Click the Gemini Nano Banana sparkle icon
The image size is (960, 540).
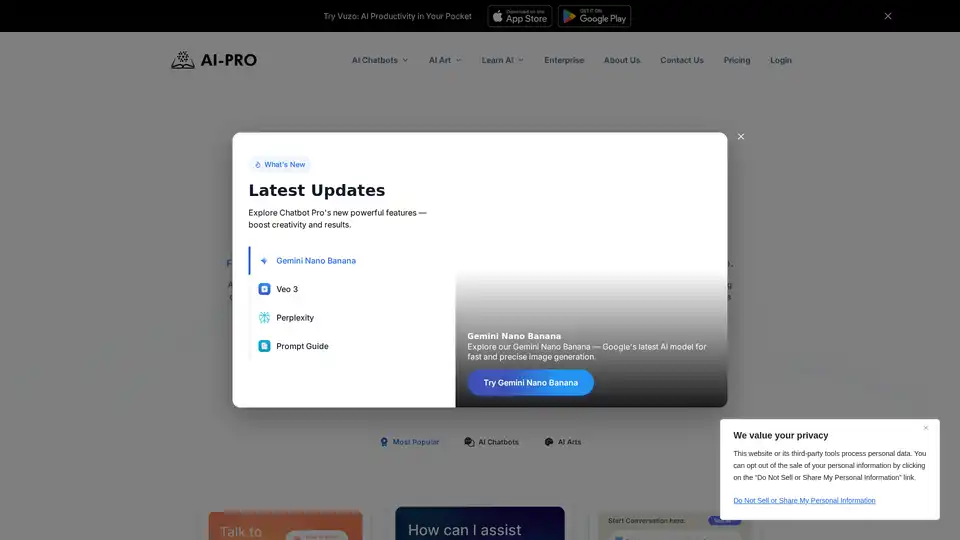[x=264, y=261]
